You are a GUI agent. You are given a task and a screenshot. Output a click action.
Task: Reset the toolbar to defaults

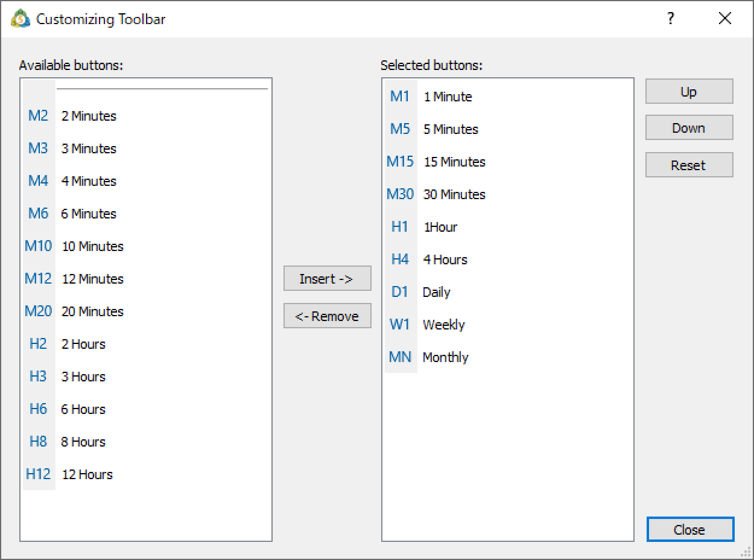[689, 165]
